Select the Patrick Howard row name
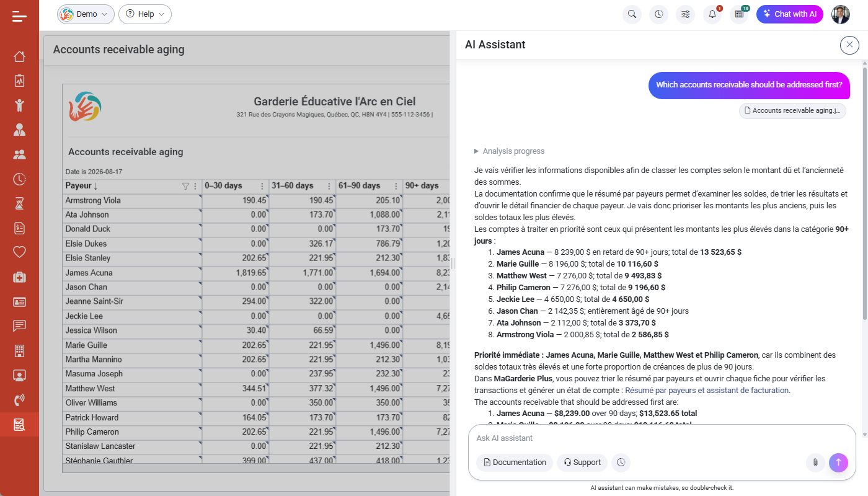 92,417
